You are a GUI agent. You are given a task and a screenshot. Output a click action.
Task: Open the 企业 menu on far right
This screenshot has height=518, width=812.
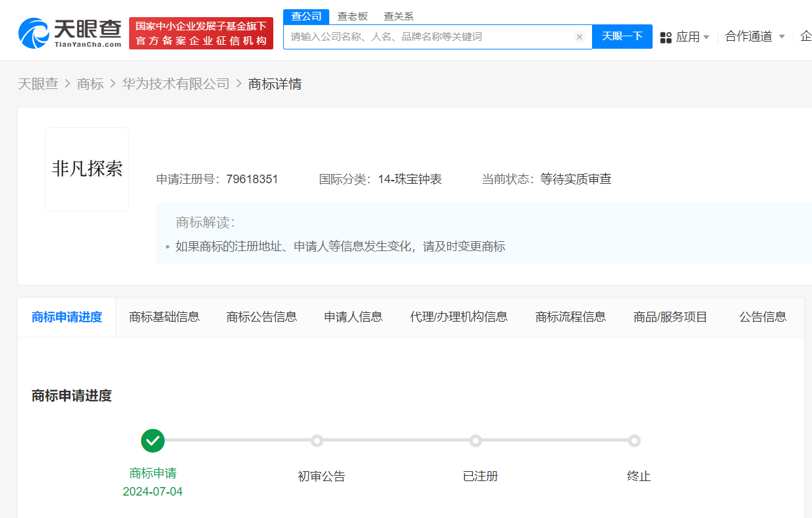pyautogui.click(x=806, y=36)
